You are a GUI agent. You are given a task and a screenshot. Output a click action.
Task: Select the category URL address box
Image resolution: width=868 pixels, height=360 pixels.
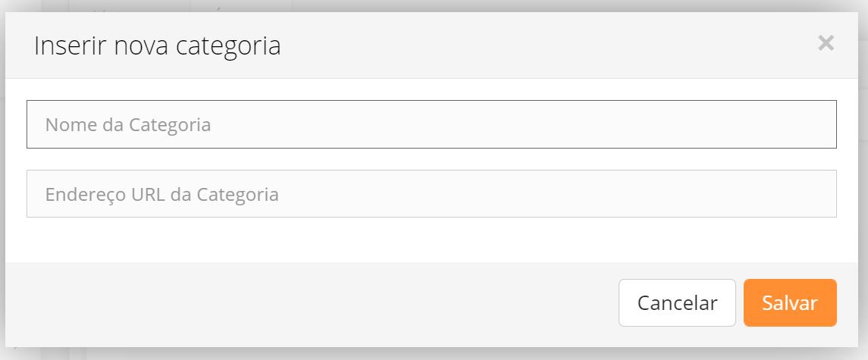point(431,194)
